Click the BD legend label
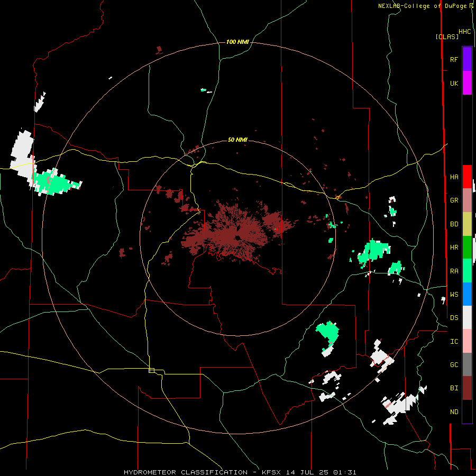Viewport: 476px width, 476px height. [x=454, y=224]
